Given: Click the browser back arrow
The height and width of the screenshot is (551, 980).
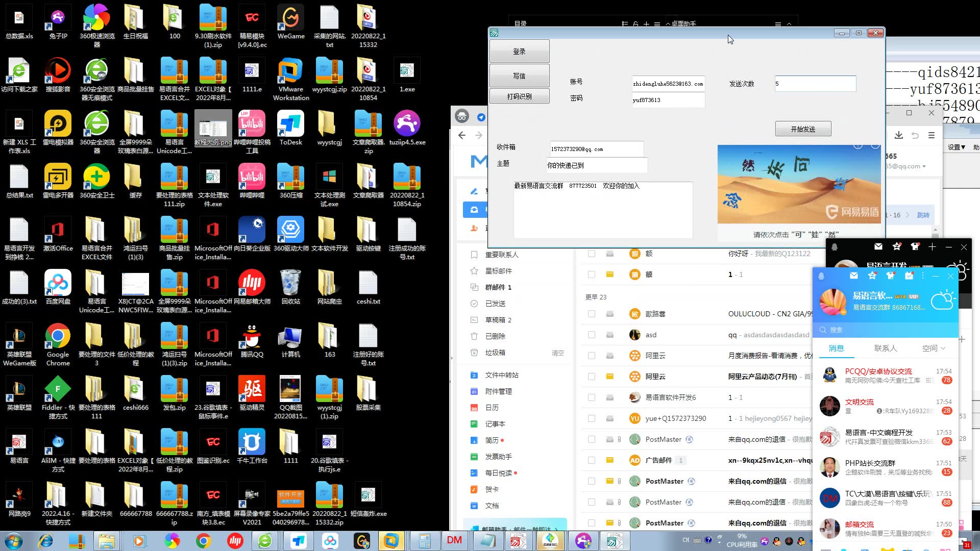Looking at the screenshot, I should [462, 135].
